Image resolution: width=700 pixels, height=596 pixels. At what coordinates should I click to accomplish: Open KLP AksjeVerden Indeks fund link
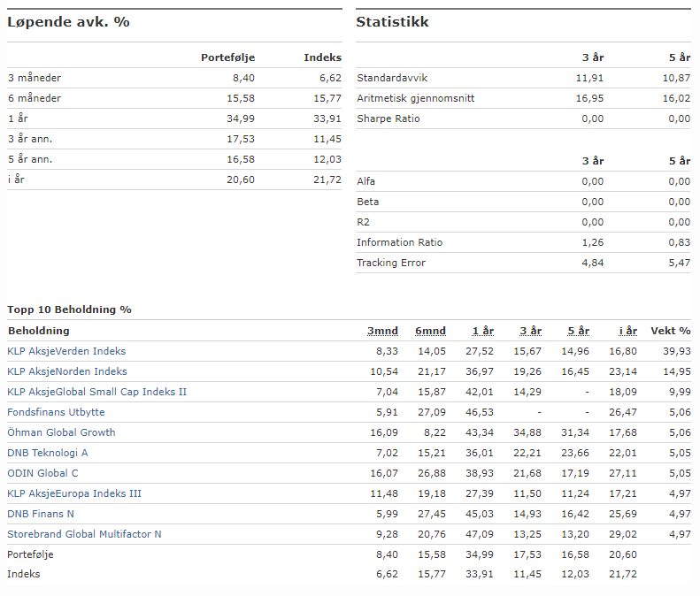(66, 351)
